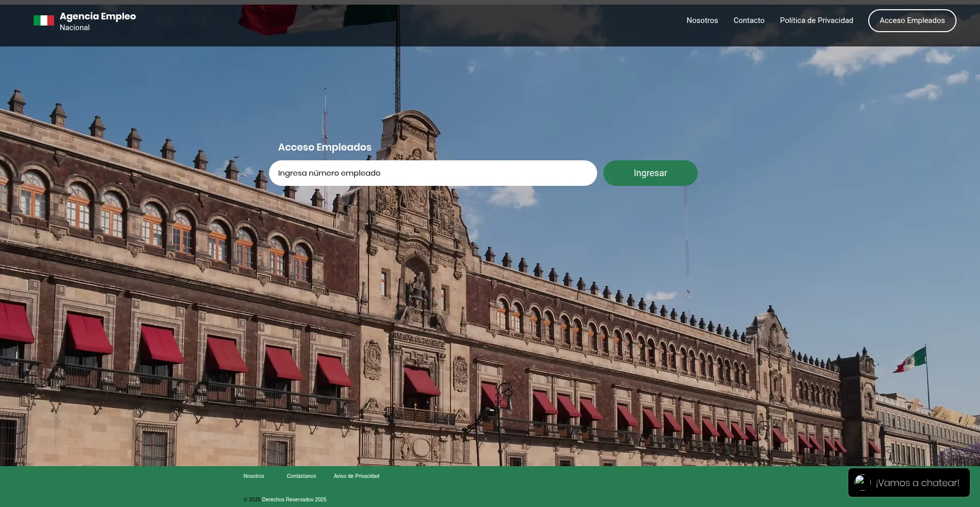
Task: Focus the Ingresa número empleado field
Action: tap(433, 173)
